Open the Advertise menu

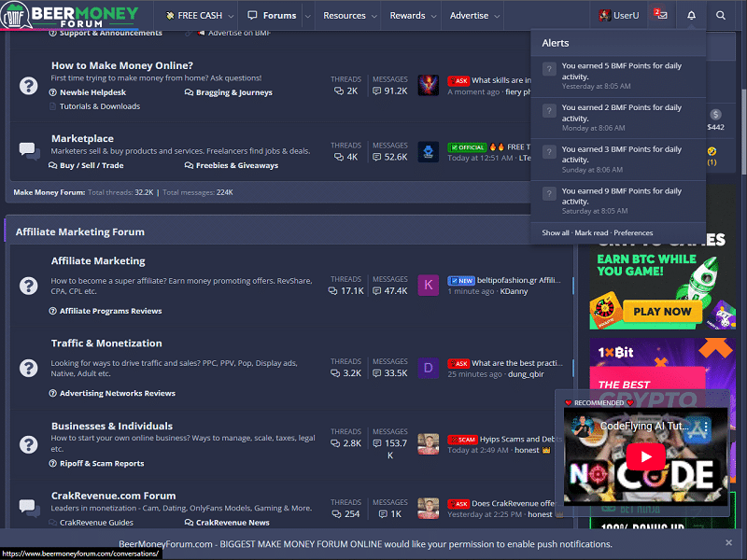coord(475,16)
